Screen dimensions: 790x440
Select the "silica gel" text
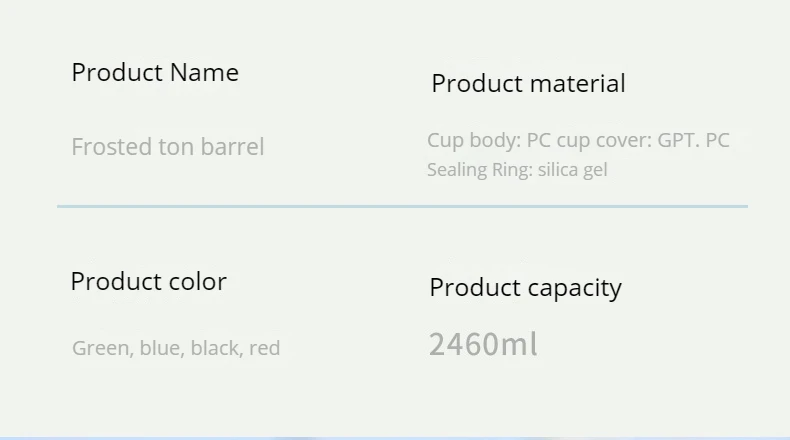tap(572, 170)
